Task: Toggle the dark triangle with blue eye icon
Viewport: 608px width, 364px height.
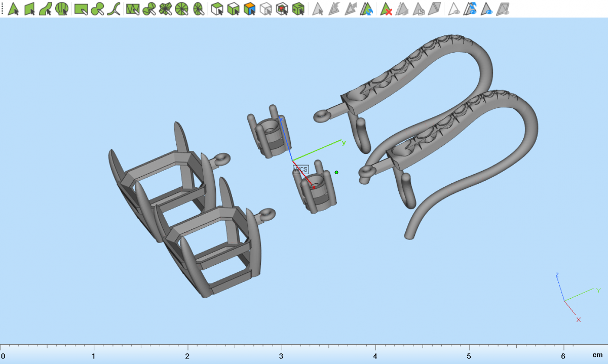Action: 487,9
